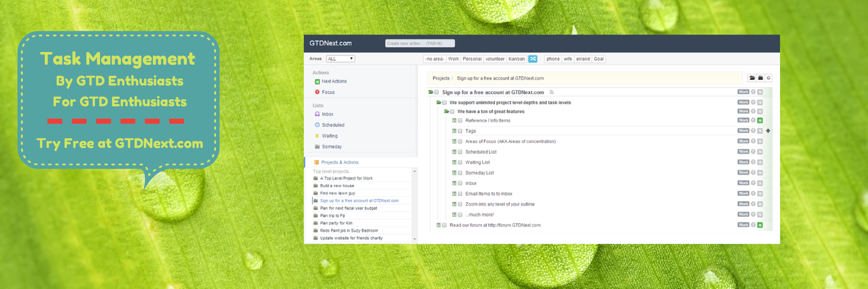This screenshot has width=868, height=289.
Task: Click the Projects breadcrumb link
Action: point(441,78)
